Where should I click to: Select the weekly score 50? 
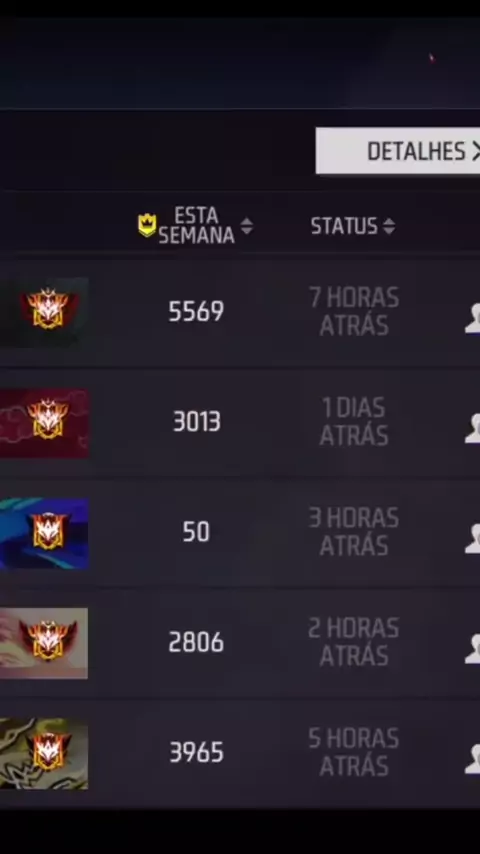click(x=196, y=532)
